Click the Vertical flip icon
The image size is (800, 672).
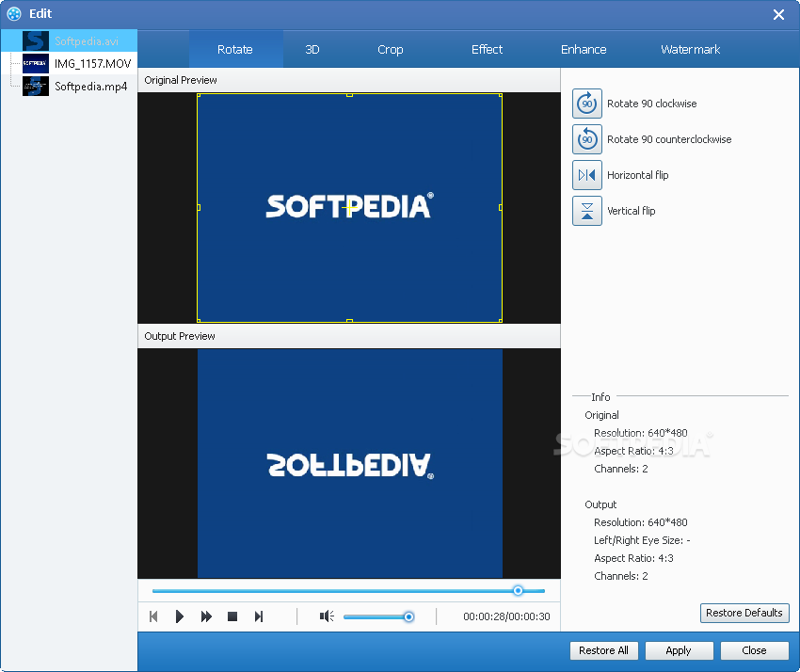[x=586, y=211]
